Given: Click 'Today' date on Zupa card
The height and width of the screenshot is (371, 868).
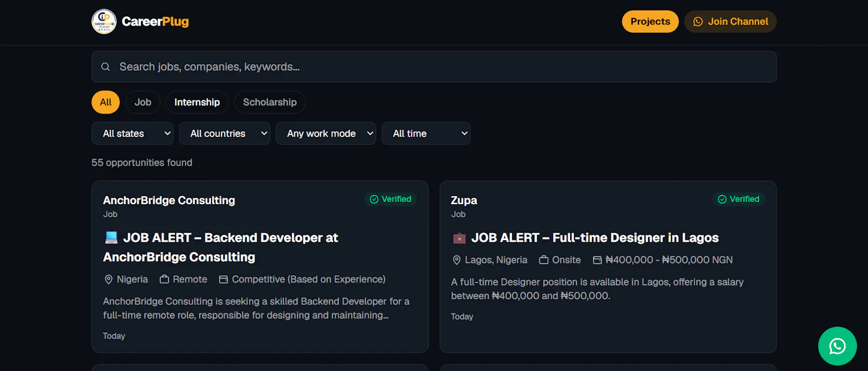Looking at the screenshot, I should point(462,317).
